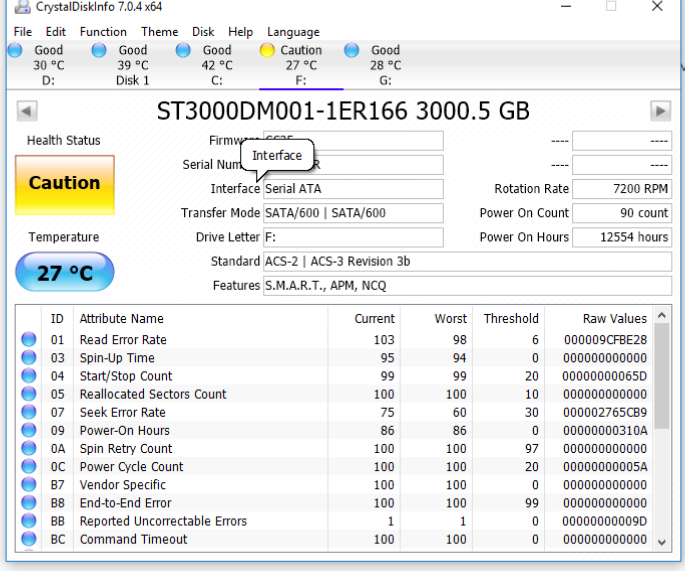Click the 27 °C temperature button
The image size is (685, 571).
[65, 272]
